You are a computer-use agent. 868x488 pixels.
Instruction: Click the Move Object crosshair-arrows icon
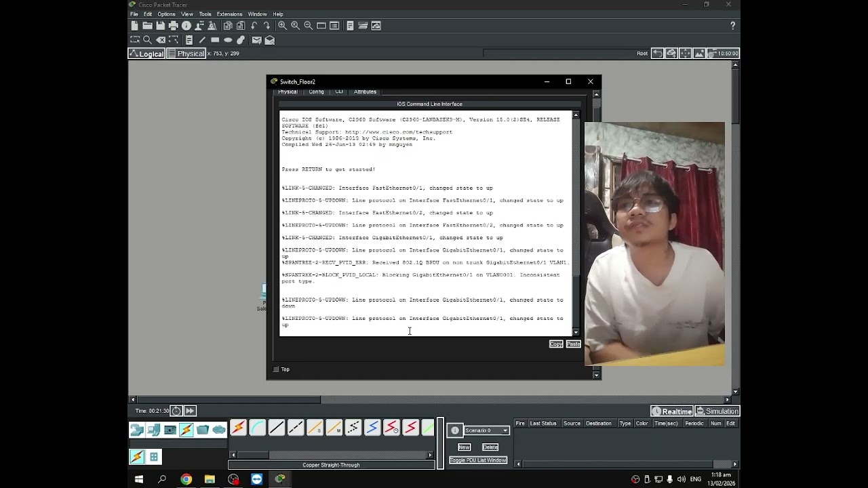tap(686, 54)
